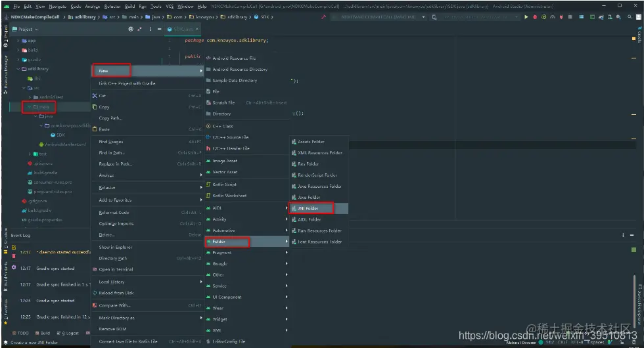This screenshot has height=348, width=644.
Task: Click the yellow warning marker in editor gutter
Action: coord(633,38)
